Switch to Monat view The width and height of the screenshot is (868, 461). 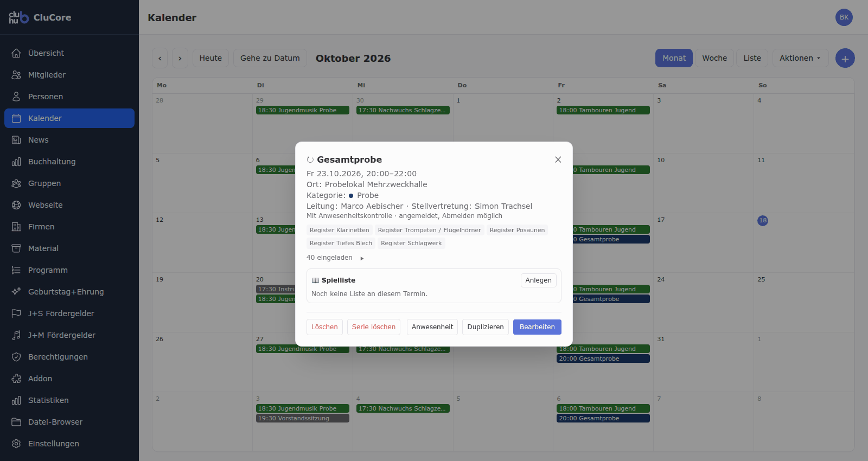(x=674, y=58)
